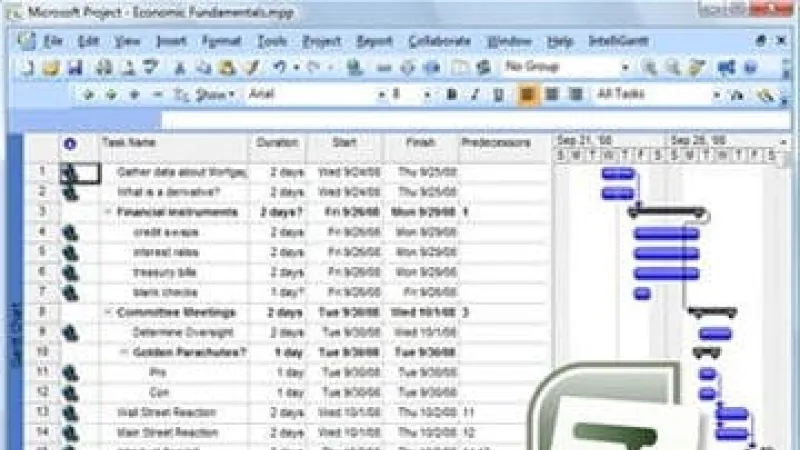The width and height of the screenshot is (800, 450).
Task: Run the Spelling check icon
Action: [151, 67]
